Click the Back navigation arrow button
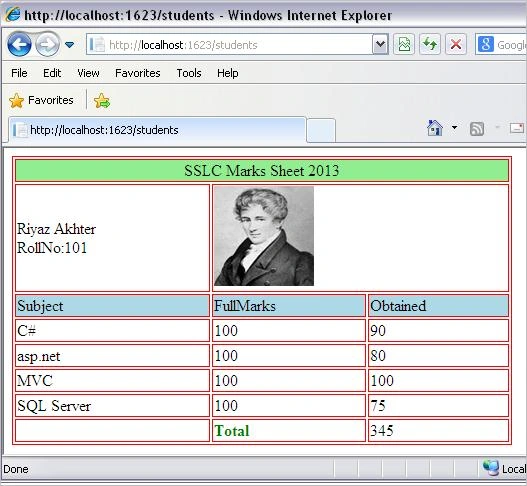Viewport: 527px width, 486px height. (19, 44)
